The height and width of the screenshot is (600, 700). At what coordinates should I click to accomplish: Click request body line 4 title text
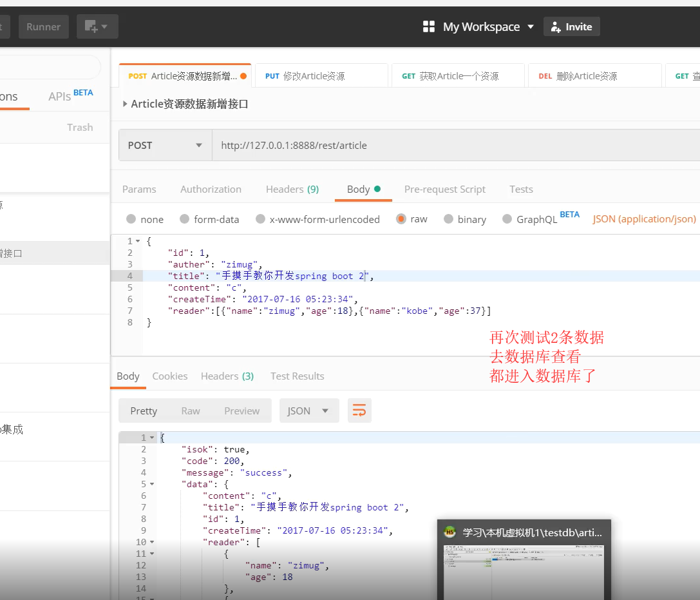coord(270,276)
